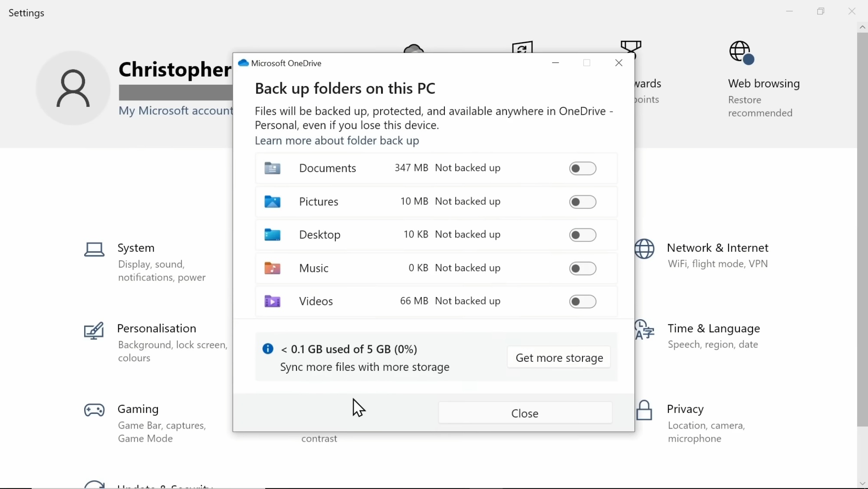Image resolution: width=868 pixels, height=489 pixels.
Task: Turn on Pictures backup toggle
Action: 582,202
